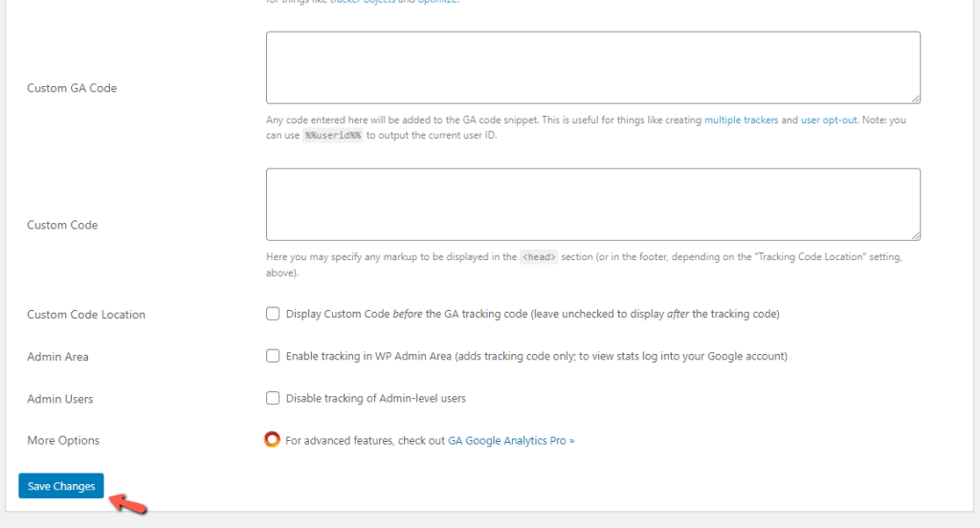Click the Admin Users label

(x=60, y=399)
